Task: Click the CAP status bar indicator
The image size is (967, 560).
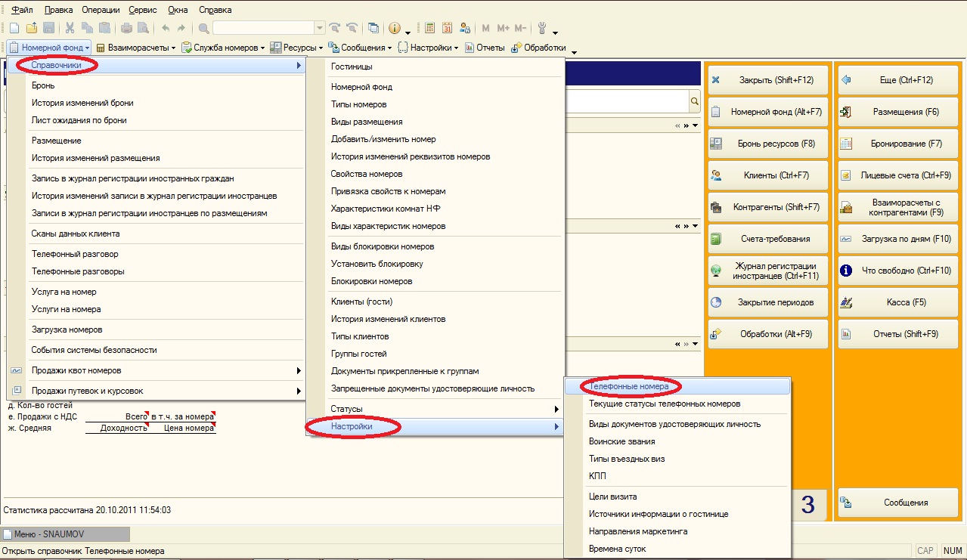Action: click(925, 551)
